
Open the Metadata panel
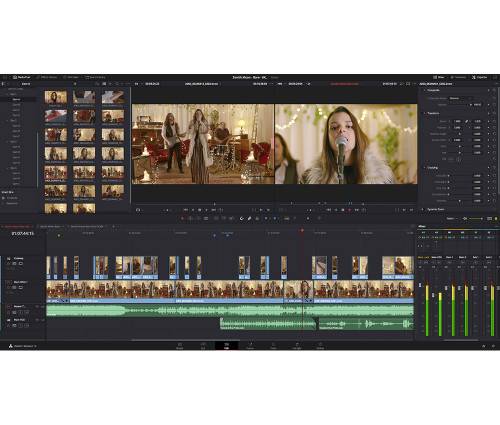pyautogui.click(x=458, y=77)
